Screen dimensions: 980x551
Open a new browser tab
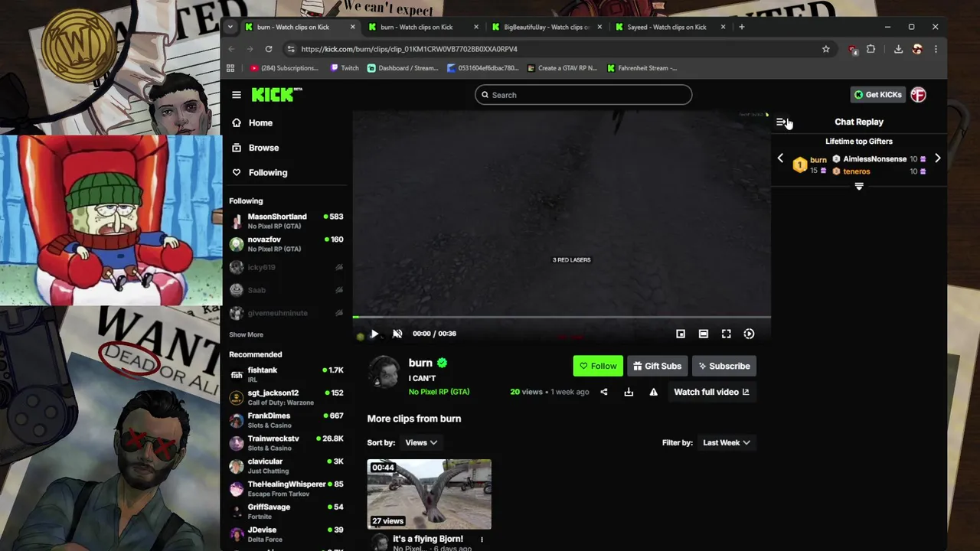coord(741,27)
